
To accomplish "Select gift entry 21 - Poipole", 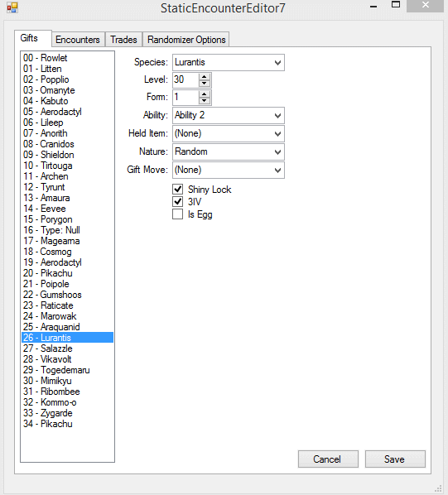I will (67, 284).
